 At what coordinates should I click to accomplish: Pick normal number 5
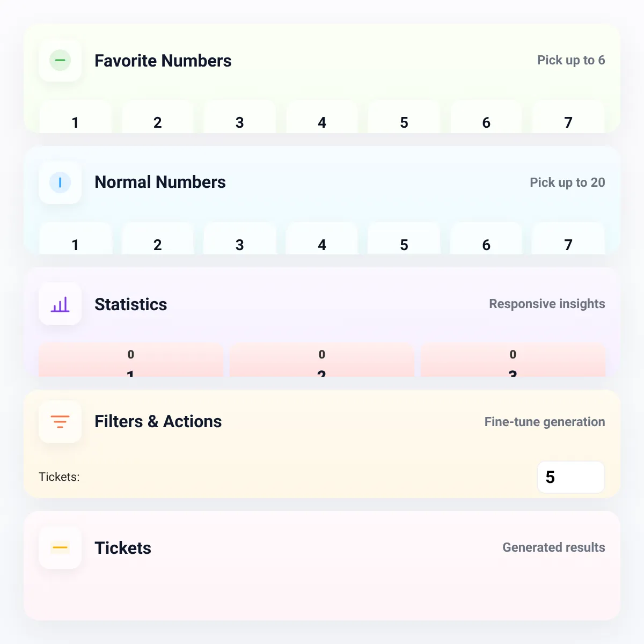(x=404, y=239)
